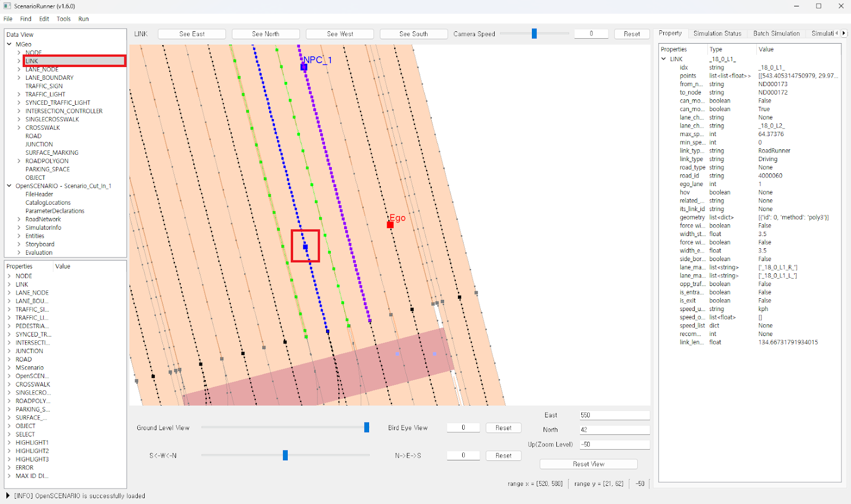Open the Tools menu
Screen dimensions: 851x504
63,19
